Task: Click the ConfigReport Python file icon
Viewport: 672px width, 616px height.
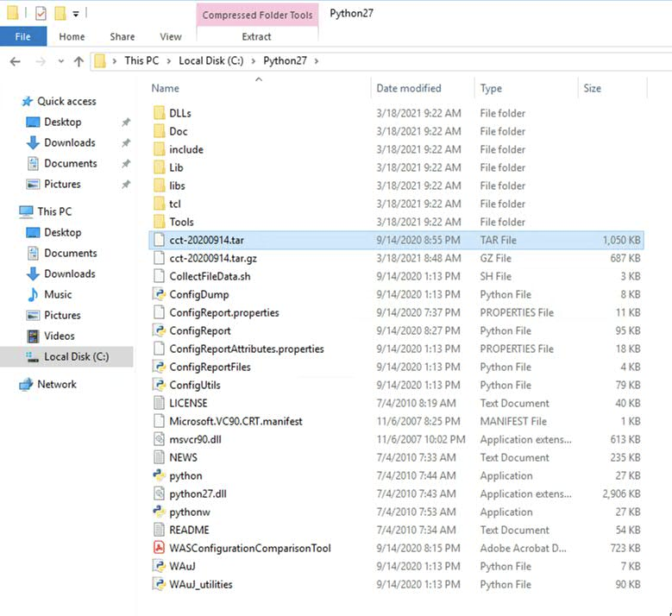Action: click(159, 330)
